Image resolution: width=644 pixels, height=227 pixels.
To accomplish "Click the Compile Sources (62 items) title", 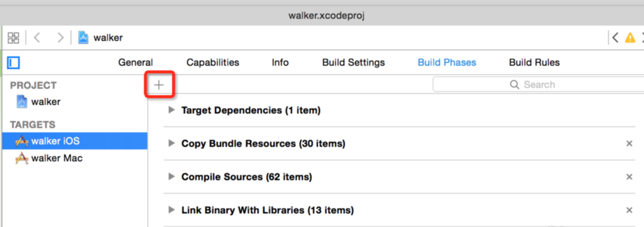I will [247, 177].
